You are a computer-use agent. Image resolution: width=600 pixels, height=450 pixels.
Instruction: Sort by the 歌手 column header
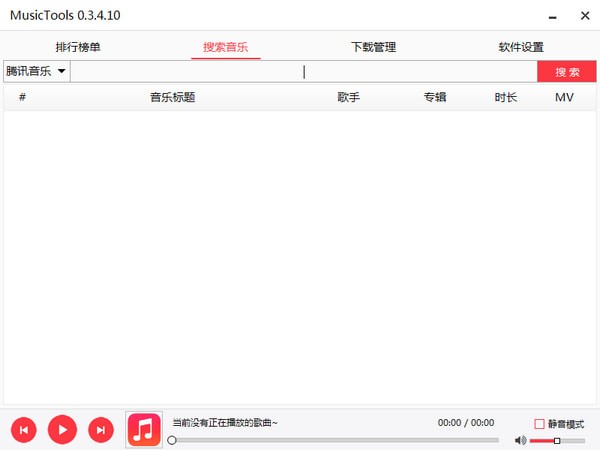click(349, 98)
